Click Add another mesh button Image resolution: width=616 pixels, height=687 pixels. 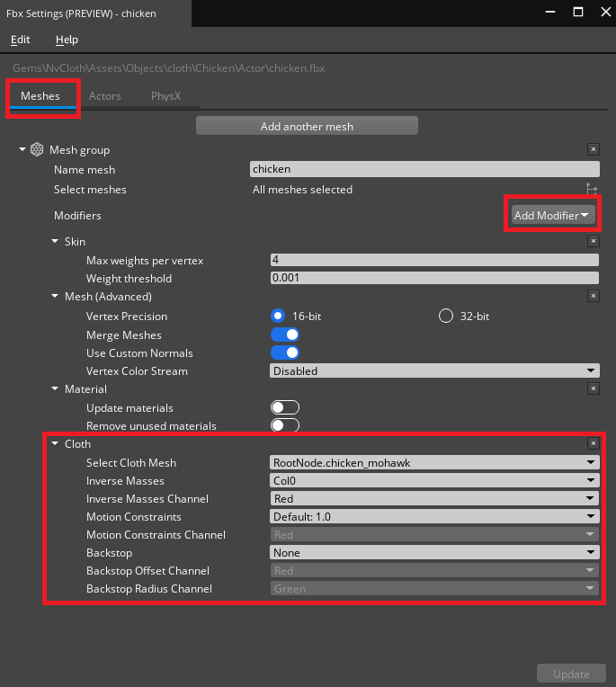(307, 127)
